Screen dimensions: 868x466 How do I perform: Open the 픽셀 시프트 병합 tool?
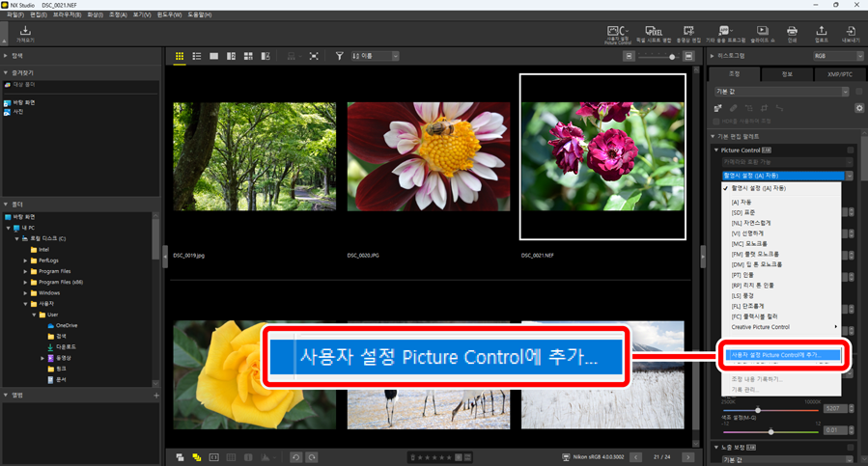654,34
